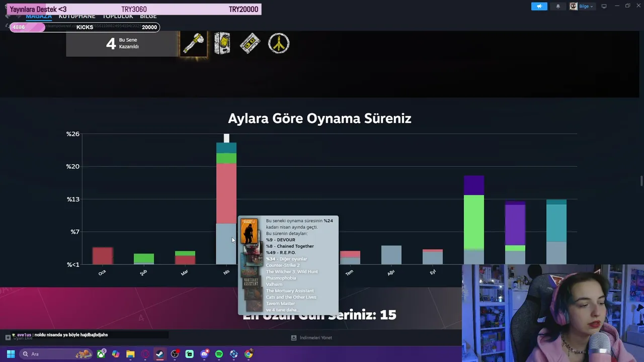644x362 pixels.
Task: Click the purple segment of November bar
Action: point(515,225)
